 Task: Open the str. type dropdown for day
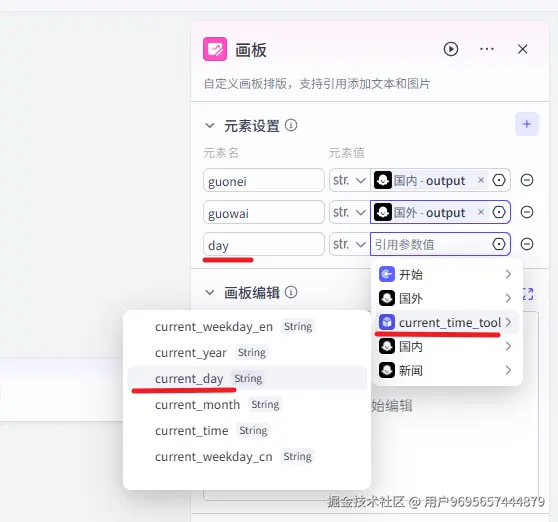click(x=349, y=244)
